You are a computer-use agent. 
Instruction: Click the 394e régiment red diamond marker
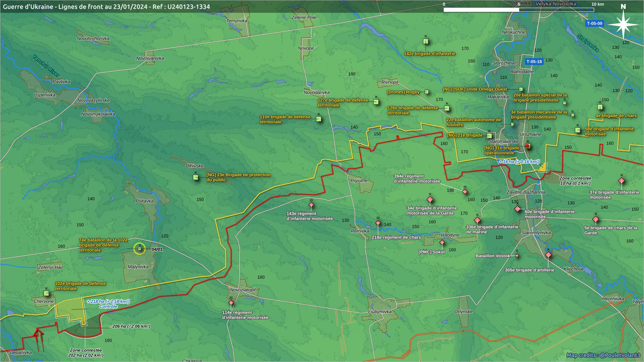click(x=465, y=192)
